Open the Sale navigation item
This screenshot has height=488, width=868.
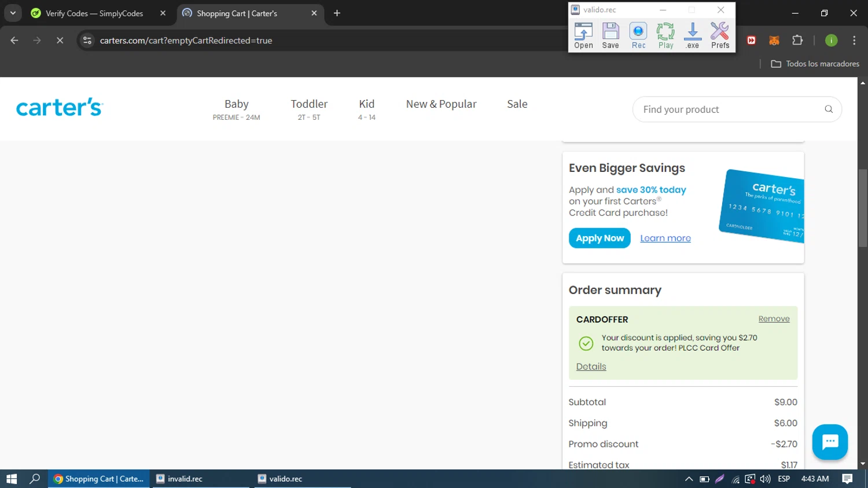point(517,104)
